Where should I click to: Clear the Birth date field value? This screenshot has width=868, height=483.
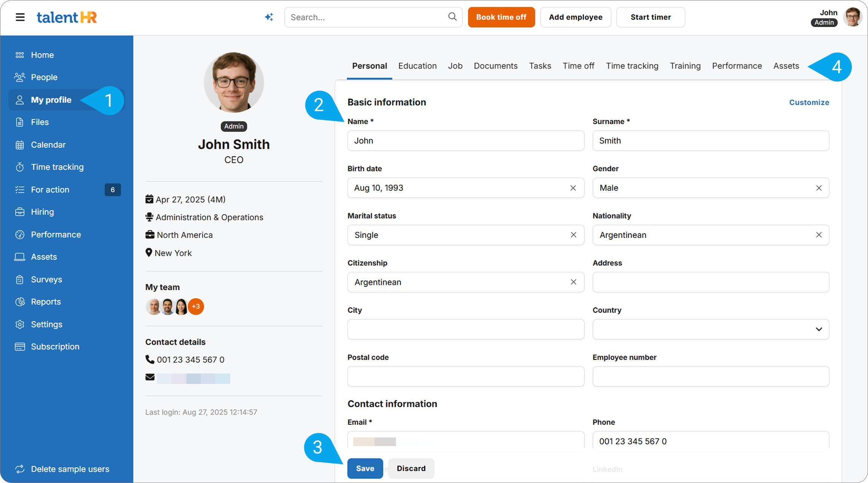(x=573, y=188)
